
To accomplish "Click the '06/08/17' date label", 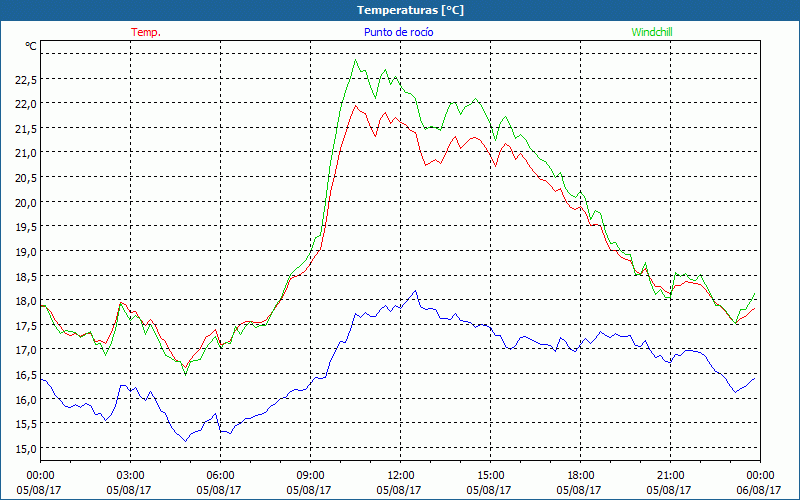I will tap(759, 490).
